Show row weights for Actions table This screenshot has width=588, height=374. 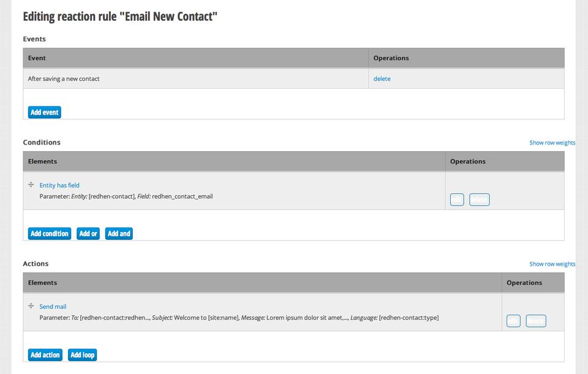552,264
